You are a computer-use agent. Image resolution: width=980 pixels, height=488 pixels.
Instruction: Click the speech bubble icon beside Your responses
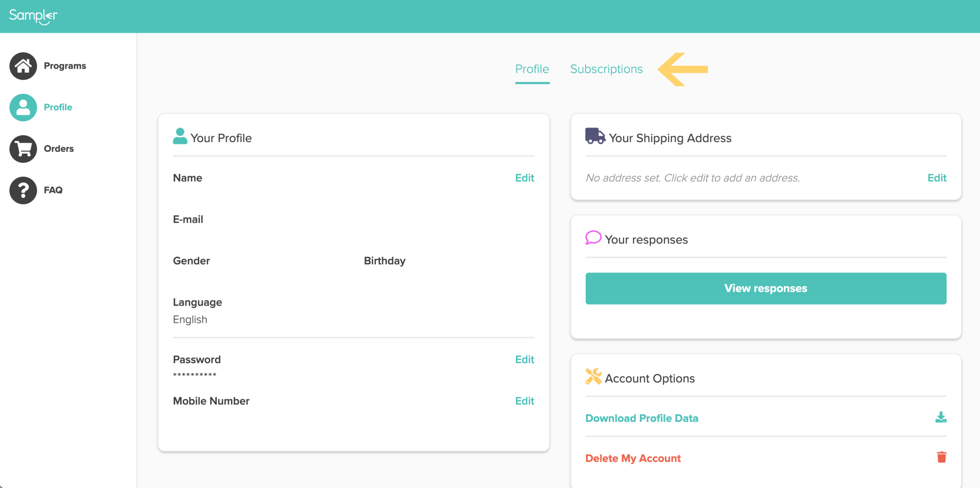593,238
